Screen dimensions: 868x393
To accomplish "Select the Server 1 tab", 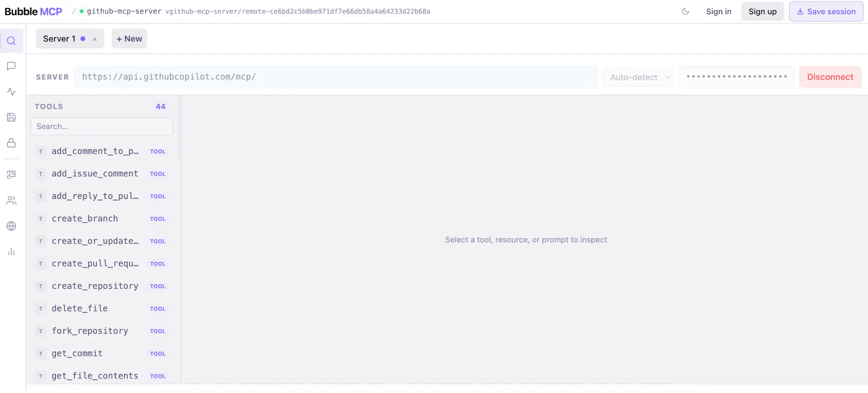I will click(69, 39).
